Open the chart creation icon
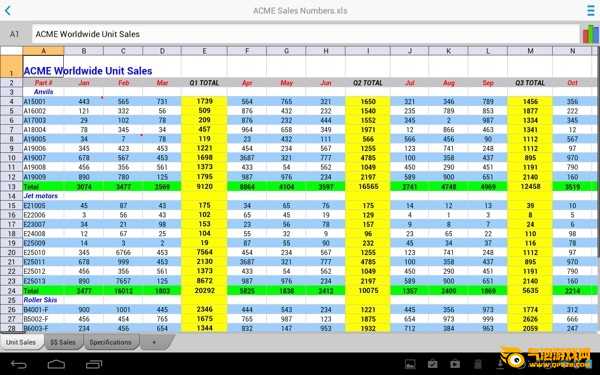600x375 pixels. (590, 34)
